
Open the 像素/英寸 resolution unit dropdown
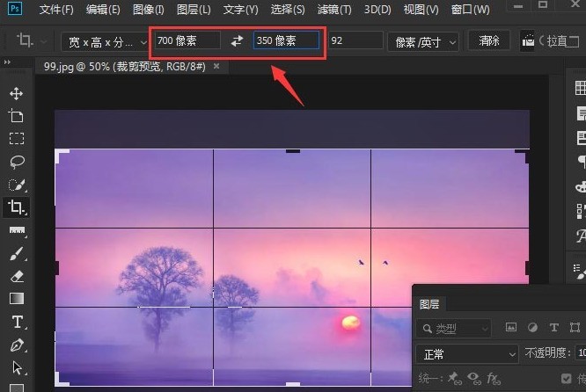[423, 42]
